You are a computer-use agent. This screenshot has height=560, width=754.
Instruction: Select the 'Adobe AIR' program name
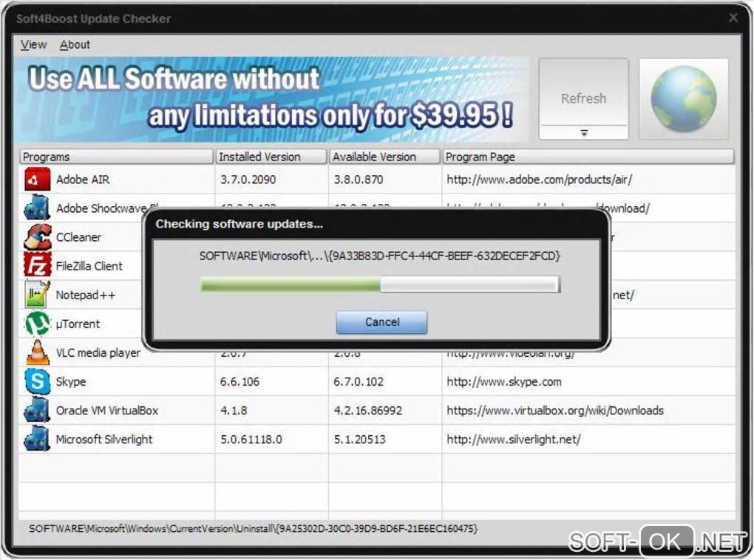[83, 180]
